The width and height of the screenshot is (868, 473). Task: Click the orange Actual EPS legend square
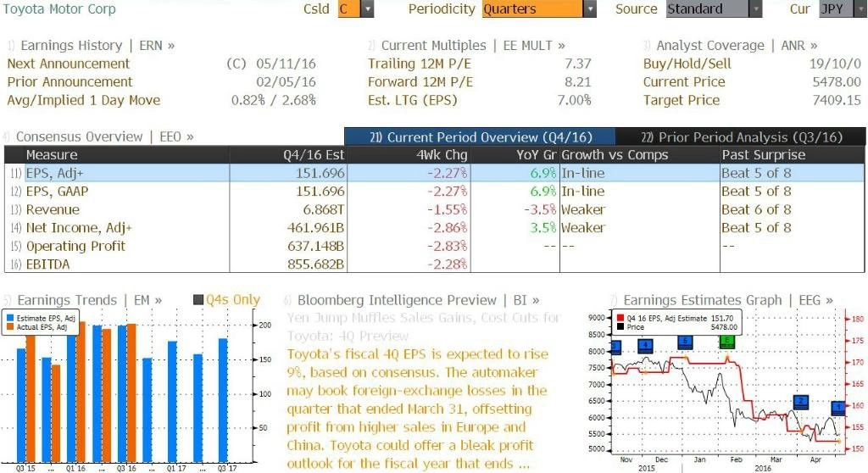click(x=10, y=327)
